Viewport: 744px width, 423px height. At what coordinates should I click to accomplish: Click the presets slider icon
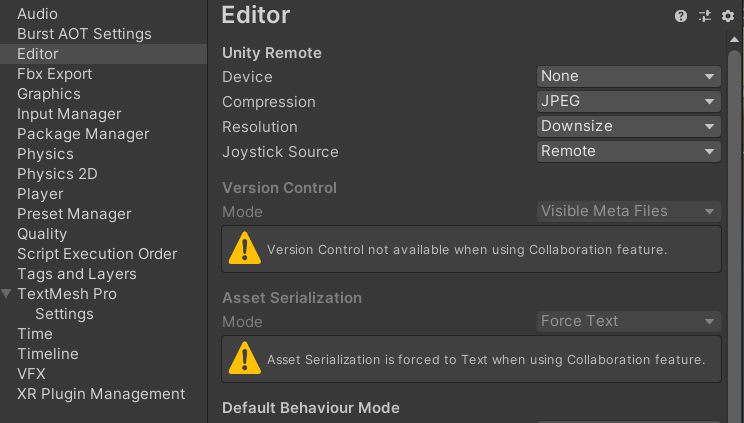click(704, 16)
